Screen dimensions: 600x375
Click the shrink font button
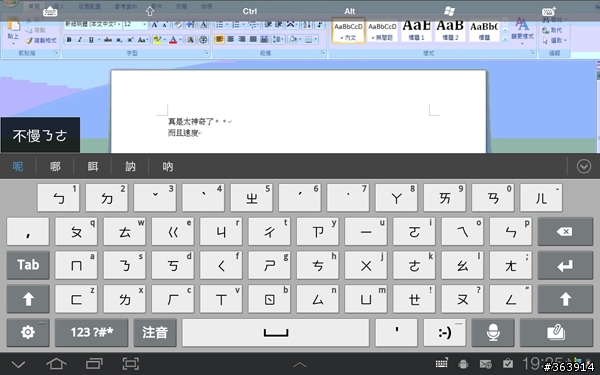click(165, 24)
